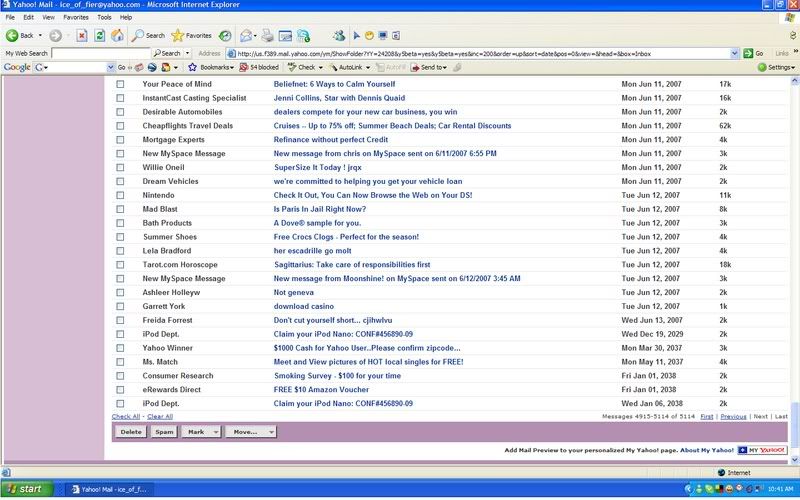Screen dimensions: 800x500
Task: Print the page using the printer icon
Action: (x=267, y=35)
